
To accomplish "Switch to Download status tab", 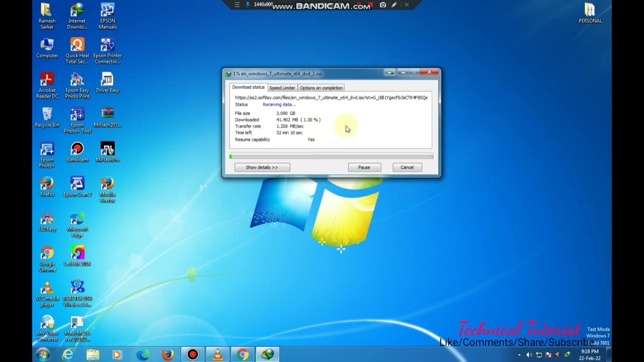I will point(248,87).
